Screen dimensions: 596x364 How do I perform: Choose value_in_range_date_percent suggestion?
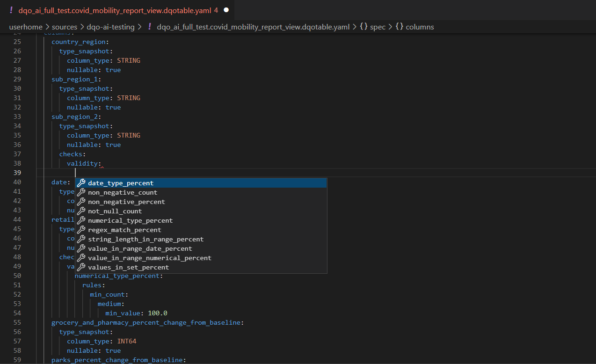click(201, 248)
